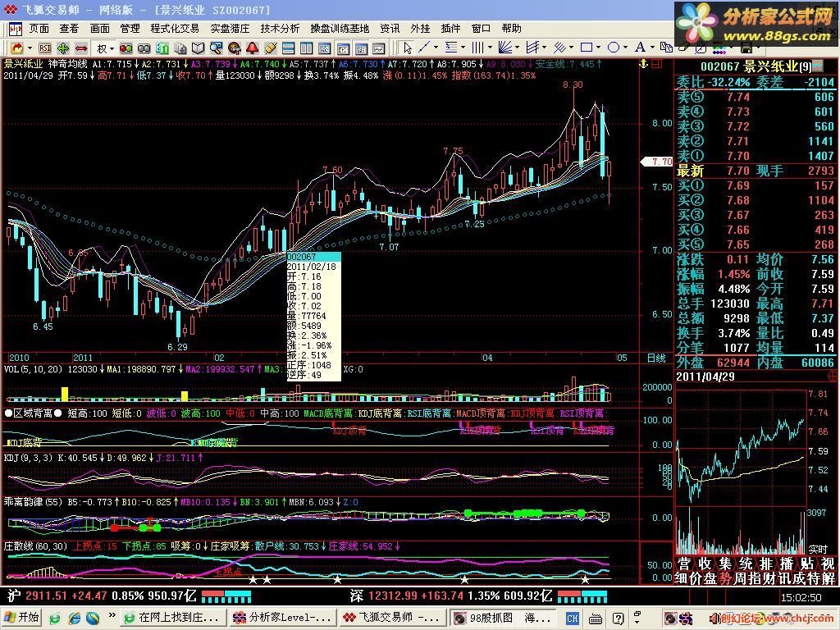Image resolution: width=840 pixels, height=630 pixels.
Task: Open the open-book toolbar icon
Action: coord(199,48)
